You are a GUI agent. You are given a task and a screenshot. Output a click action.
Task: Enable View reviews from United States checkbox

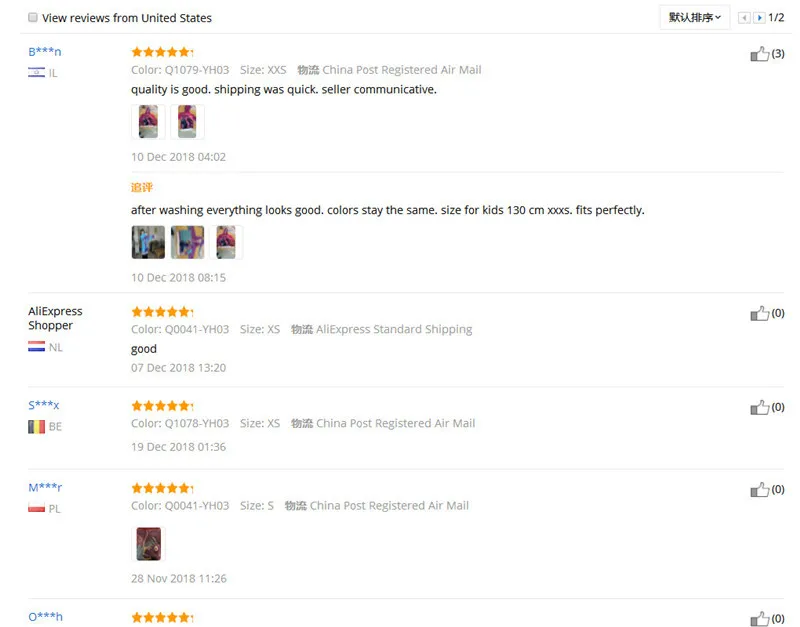click(x=33, y=17)
